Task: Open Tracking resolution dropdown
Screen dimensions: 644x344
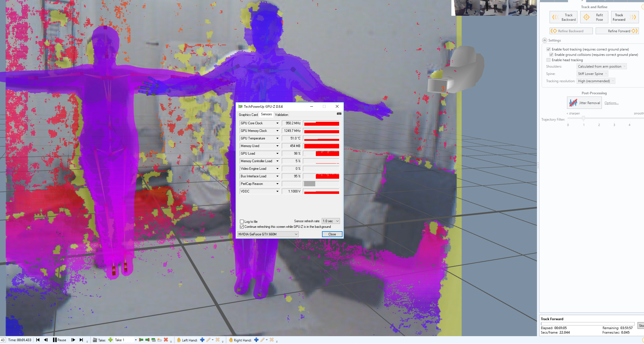Action: coord(596,81)
